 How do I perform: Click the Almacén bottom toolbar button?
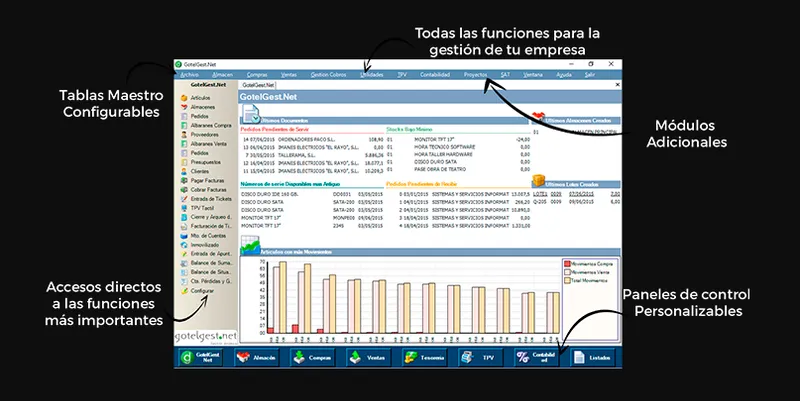click(x=257, y=357)
